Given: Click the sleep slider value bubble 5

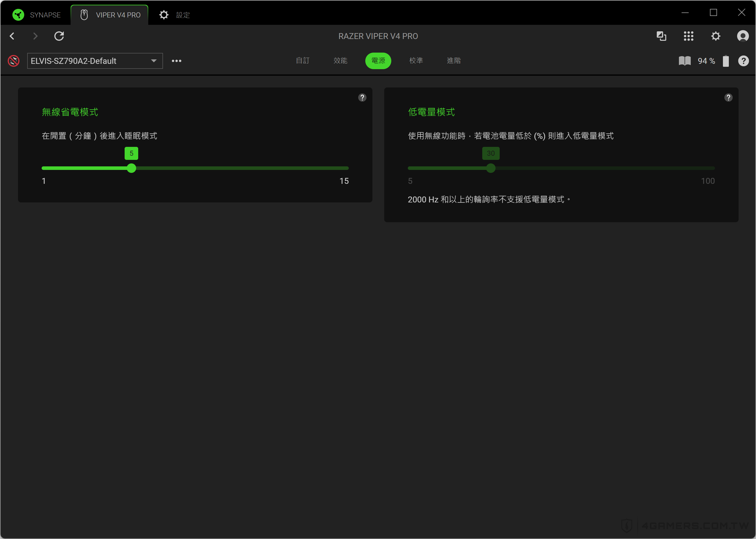Looking at the screenshot, I should click(x=131, y=153).
